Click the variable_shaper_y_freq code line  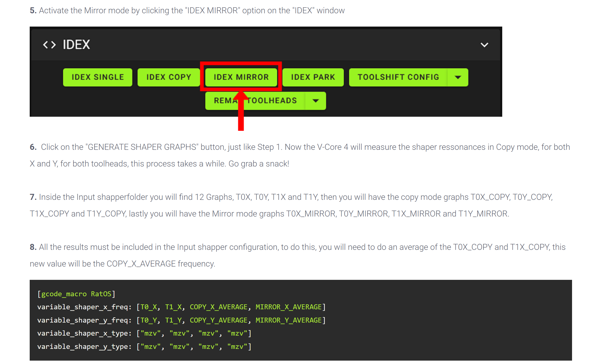click(x=181, y=320)
